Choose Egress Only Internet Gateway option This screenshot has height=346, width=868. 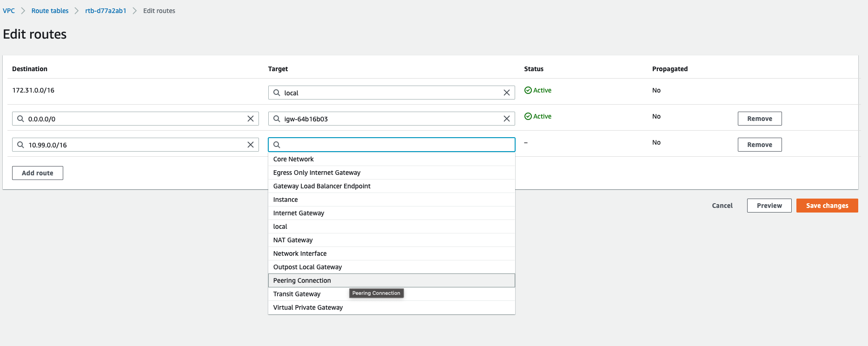click(x=391, y=173)
